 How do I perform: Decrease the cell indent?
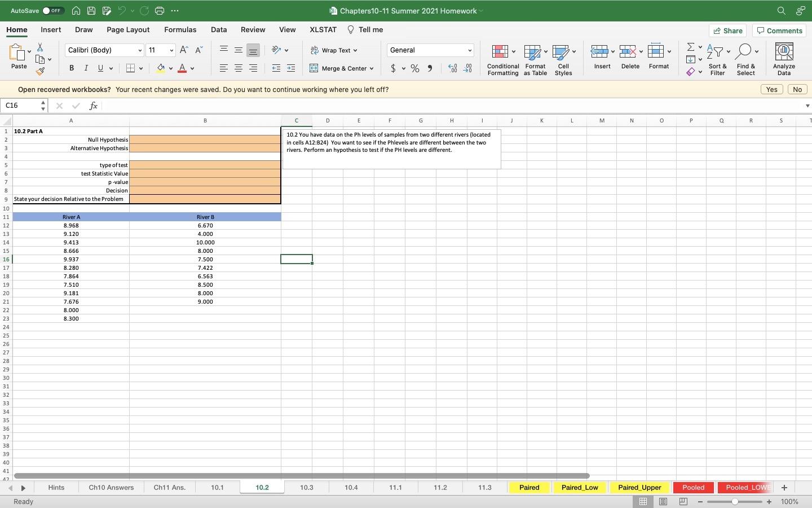[x=276, y=68]
